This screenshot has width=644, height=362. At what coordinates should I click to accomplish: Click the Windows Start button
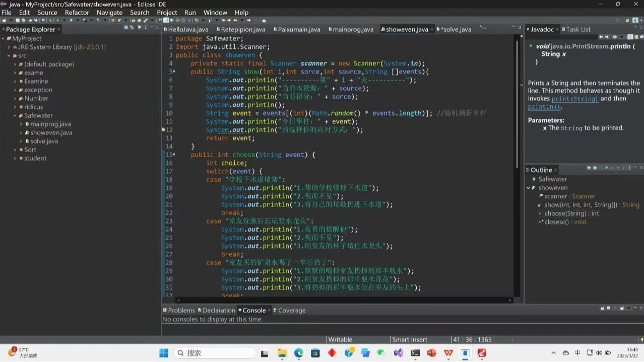164,353
